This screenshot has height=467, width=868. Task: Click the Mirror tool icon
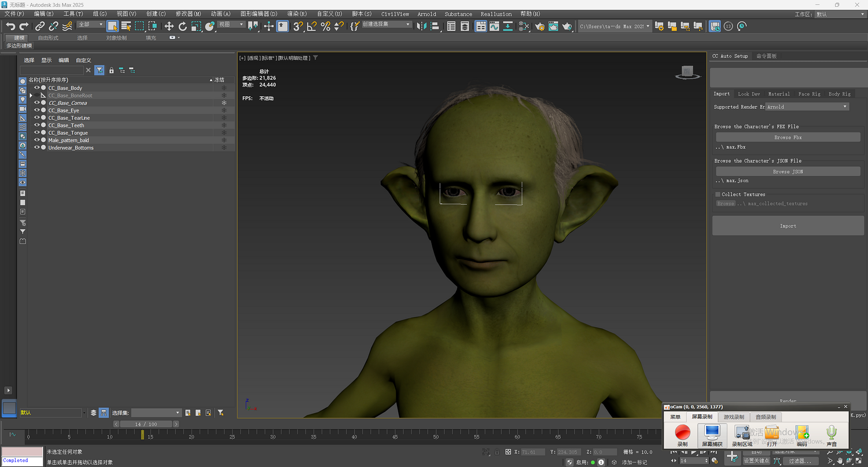click(421, 26)
